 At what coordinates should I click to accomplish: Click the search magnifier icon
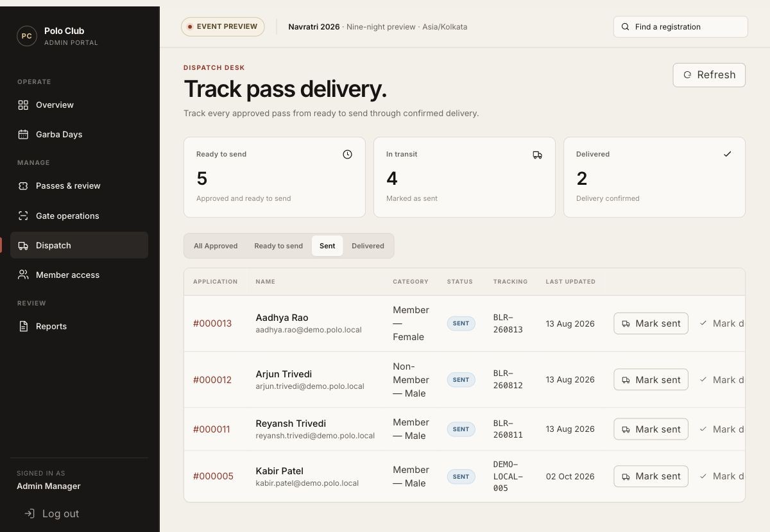click(625, 27)
